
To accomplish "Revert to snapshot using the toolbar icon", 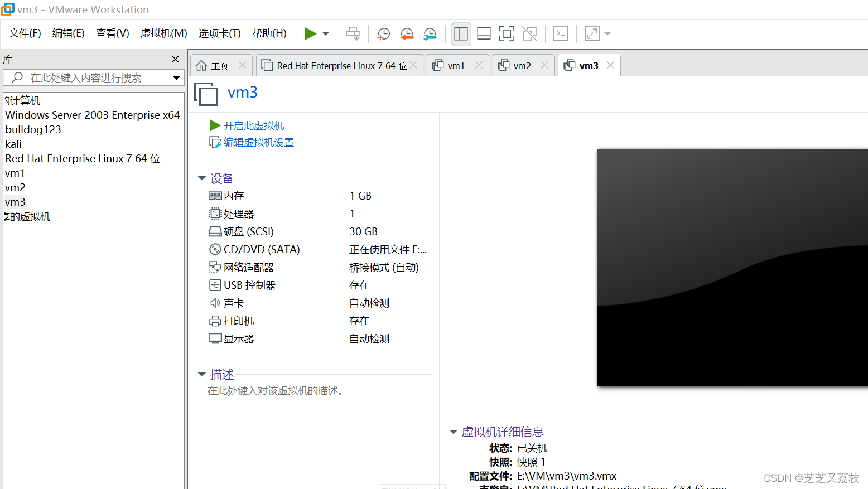I will pyautogui.click(x=407, y=34).
